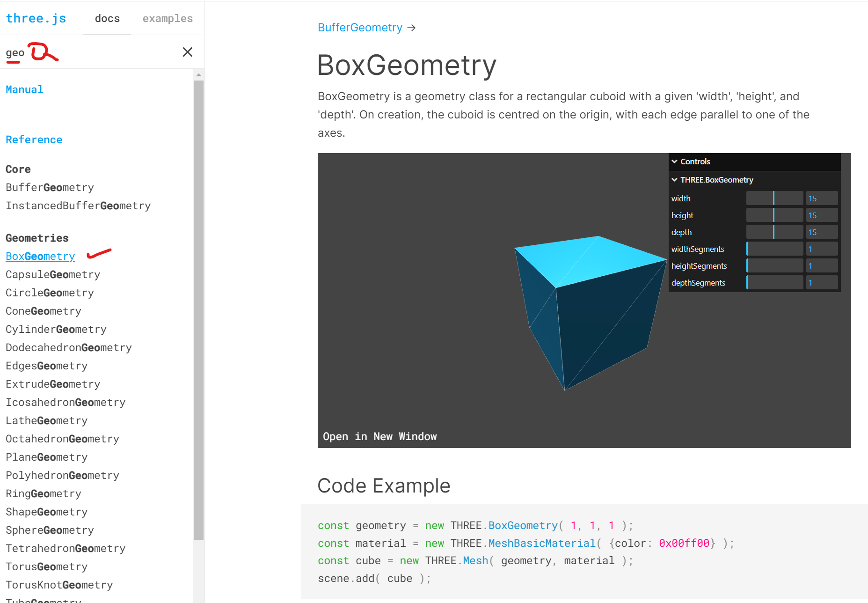Viewport: 868px width, 603px height.
Task: Open the CylinderGeometry page
Action: (56, 329)
